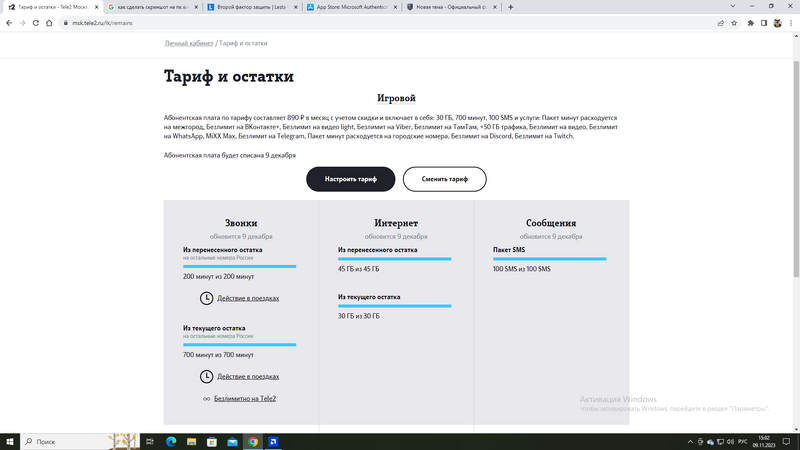Click the Настроить тариф button
Screen dimensions: 800x450
coord(351,179)
